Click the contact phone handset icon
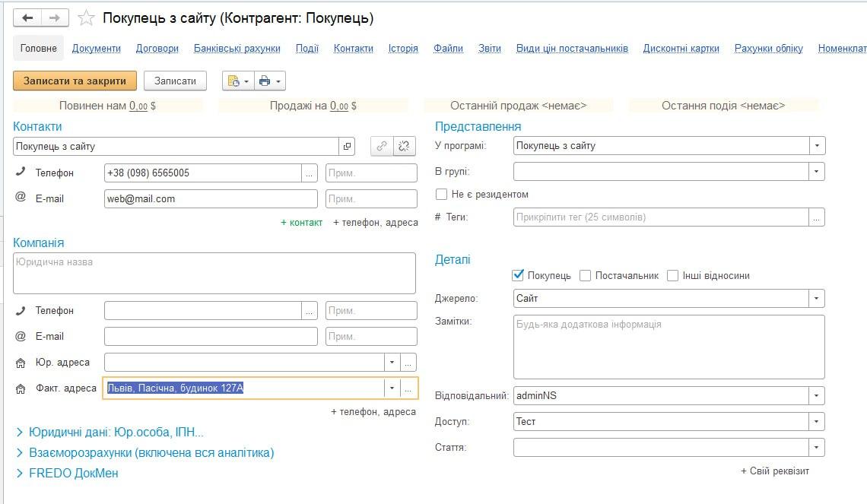 21,172
